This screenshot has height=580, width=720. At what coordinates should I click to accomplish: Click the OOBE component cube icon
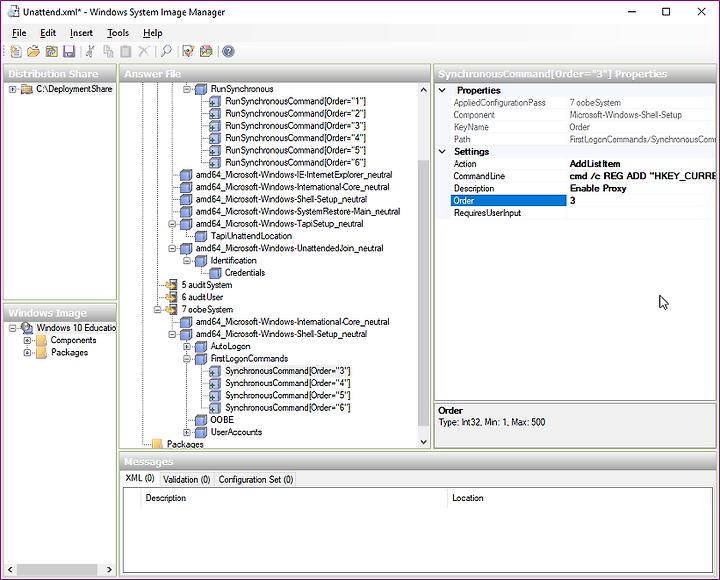[201, 420]
